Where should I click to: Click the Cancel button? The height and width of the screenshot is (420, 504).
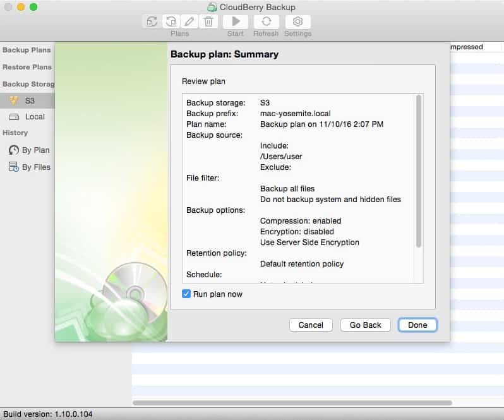coord(311,325)
